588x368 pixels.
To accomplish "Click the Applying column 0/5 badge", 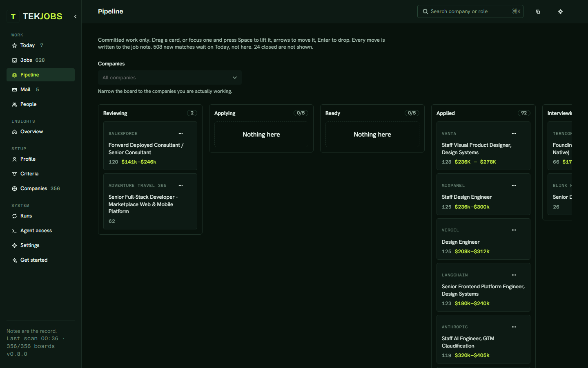I will coord(301,113).
